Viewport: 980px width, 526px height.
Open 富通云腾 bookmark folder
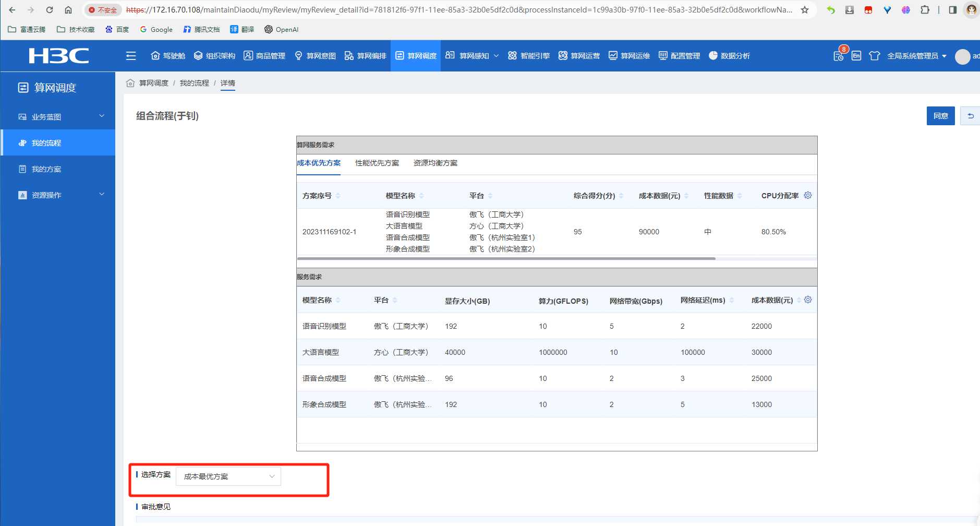pos(27,29)
